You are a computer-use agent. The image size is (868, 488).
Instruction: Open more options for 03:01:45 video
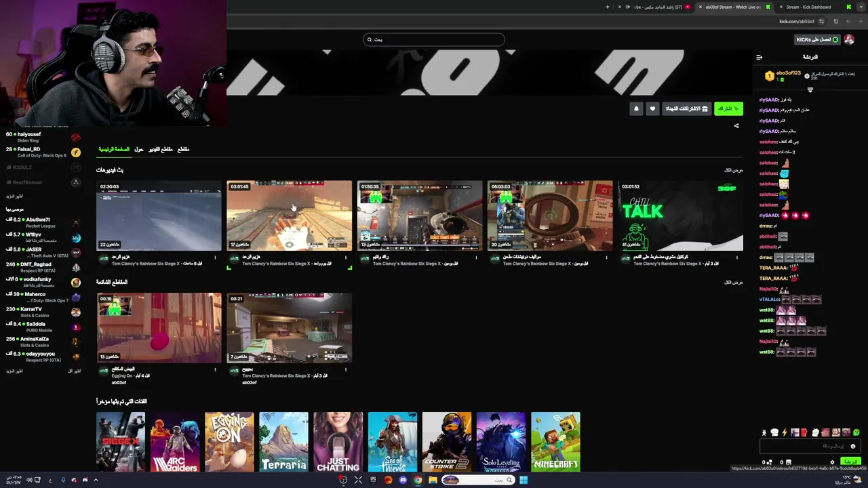click(x=345, y=258)
